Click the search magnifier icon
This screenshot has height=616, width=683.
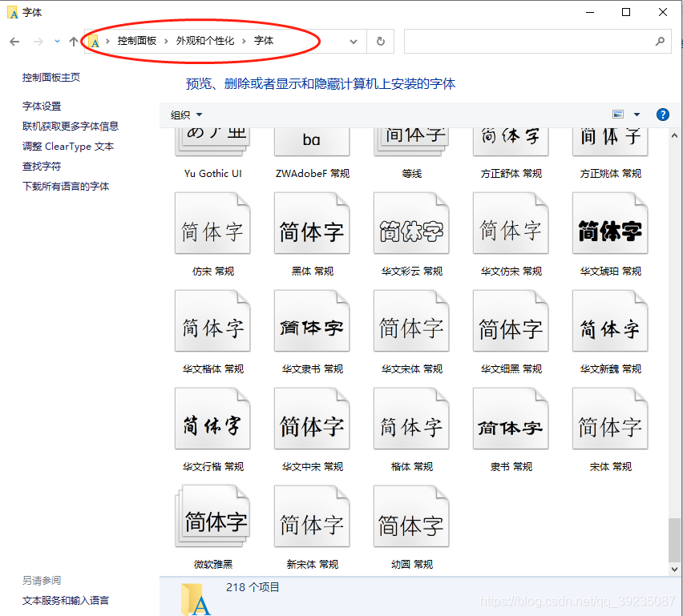(x=660, y=42)
